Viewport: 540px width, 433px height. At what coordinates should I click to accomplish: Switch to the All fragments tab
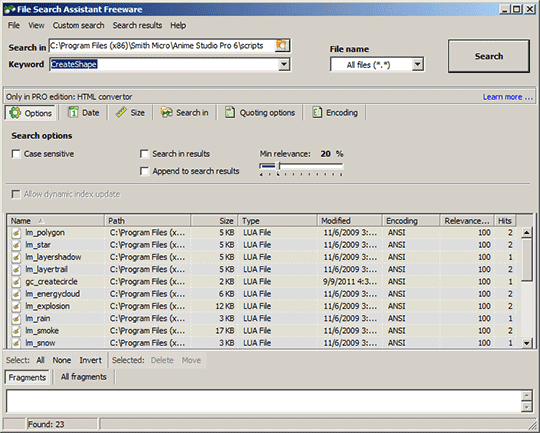pos(84,377)
